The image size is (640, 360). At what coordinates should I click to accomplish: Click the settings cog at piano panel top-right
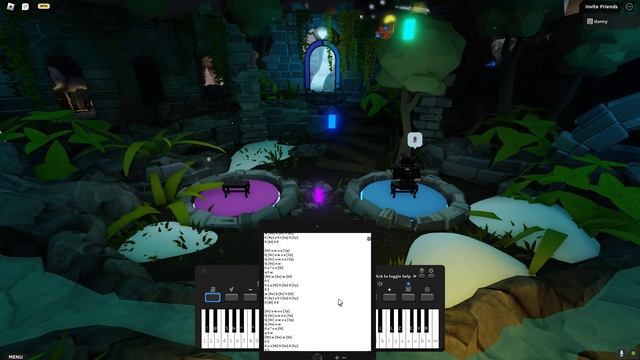pos(431,271)
